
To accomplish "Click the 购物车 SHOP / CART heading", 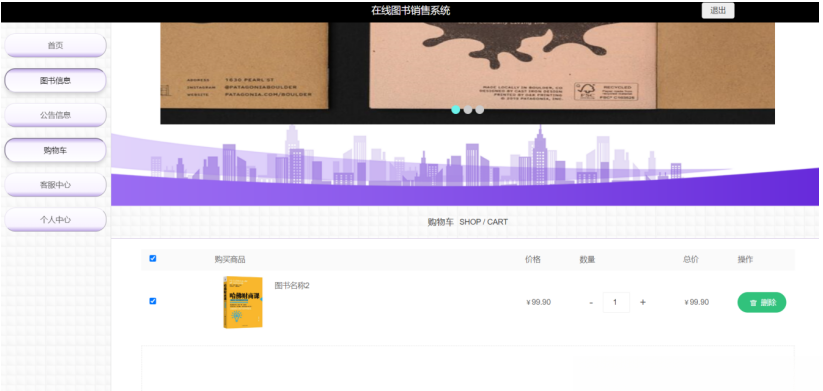I will (467, 222).
